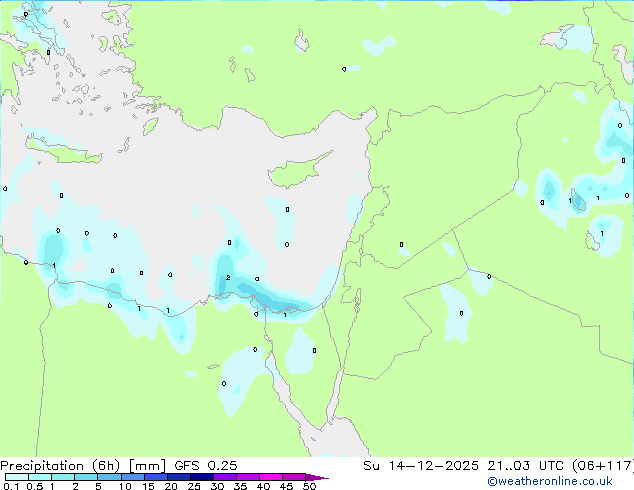Screen dimensions: 634x490
Task: Pick the 5–10 mm legend color swatch
Action: [109, 477]
